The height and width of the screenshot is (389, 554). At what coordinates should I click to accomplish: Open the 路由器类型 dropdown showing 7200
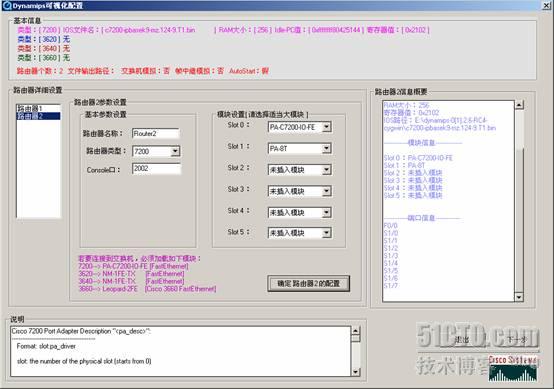175,151
